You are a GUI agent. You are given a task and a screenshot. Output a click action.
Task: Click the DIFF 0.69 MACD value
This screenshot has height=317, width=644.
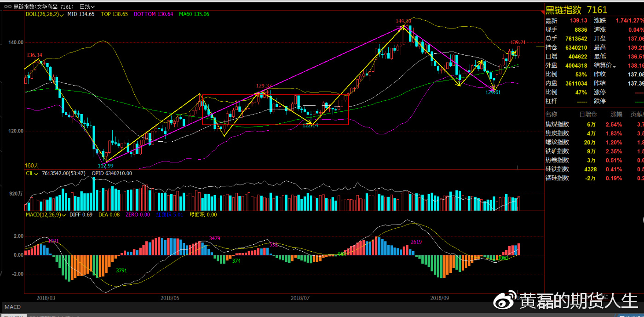(81, 214)
